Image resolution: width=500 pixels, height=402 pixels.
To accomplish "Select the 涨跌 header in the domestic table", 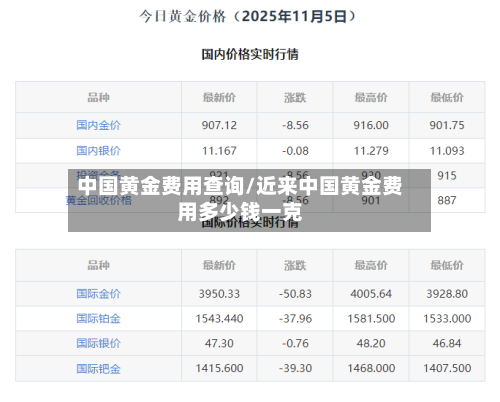I will [295, 97].
